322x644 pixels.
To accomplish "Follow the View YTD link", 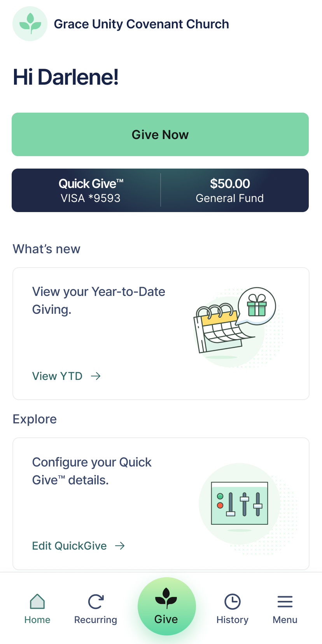I will (58, 376).
